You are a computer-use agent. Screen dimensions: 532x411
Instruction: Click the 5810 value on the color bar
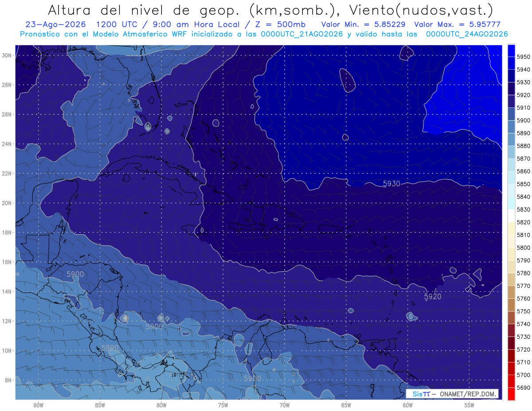point(524,235)
